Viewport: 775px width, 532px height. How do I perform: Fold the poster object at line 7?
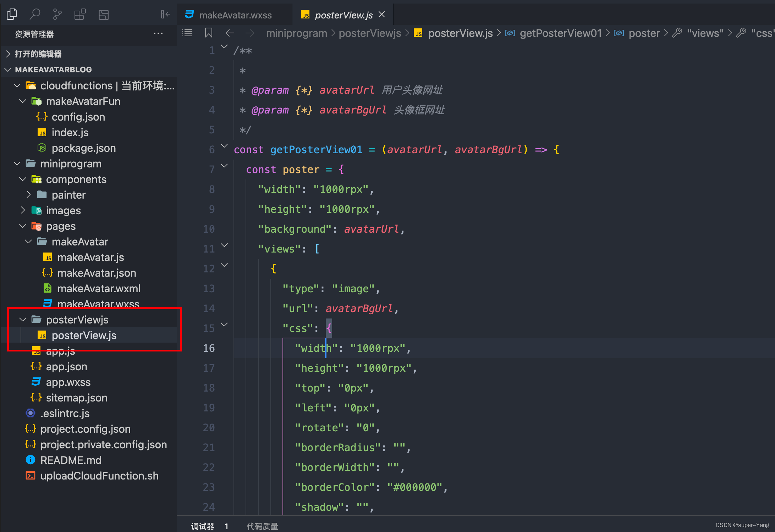pos(224,166)
